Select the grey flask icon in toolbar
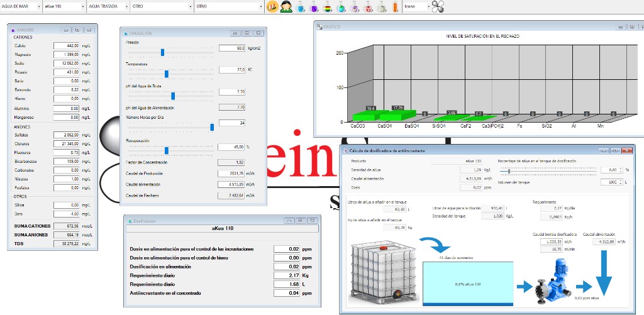 click(382, 6)
